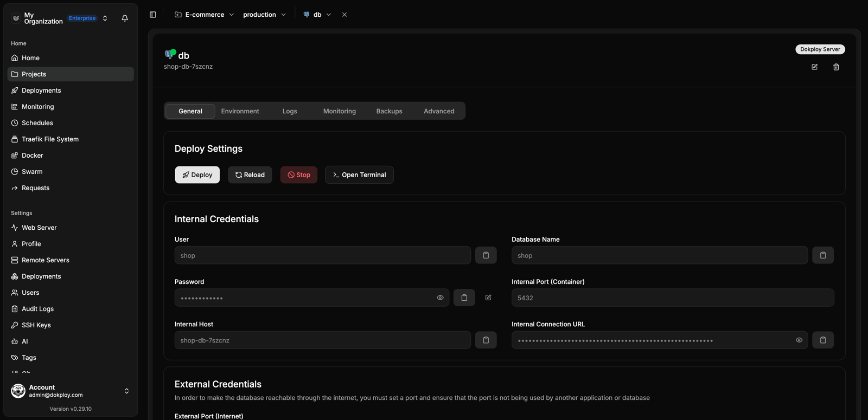Toggle the sidebar panel icon

pos(153,15)
